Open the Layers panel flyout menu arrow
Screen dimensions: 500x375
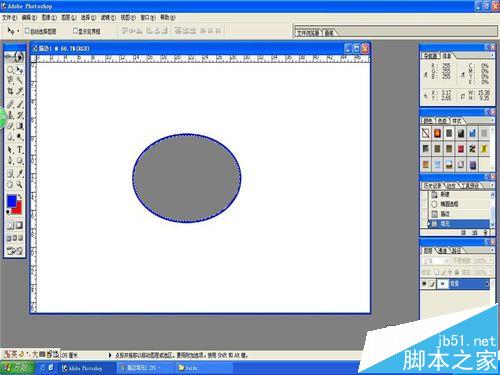pyautogui.click(x=492, y=250)
